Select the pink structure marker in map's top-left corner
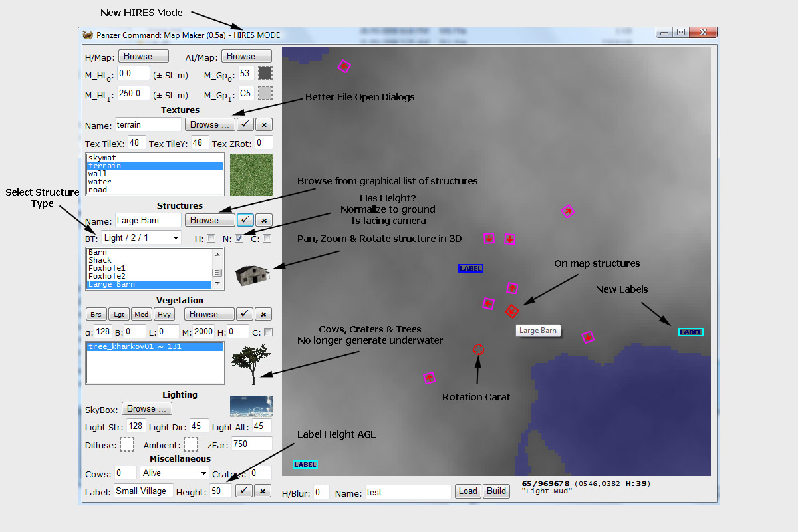 coord(344,66)
